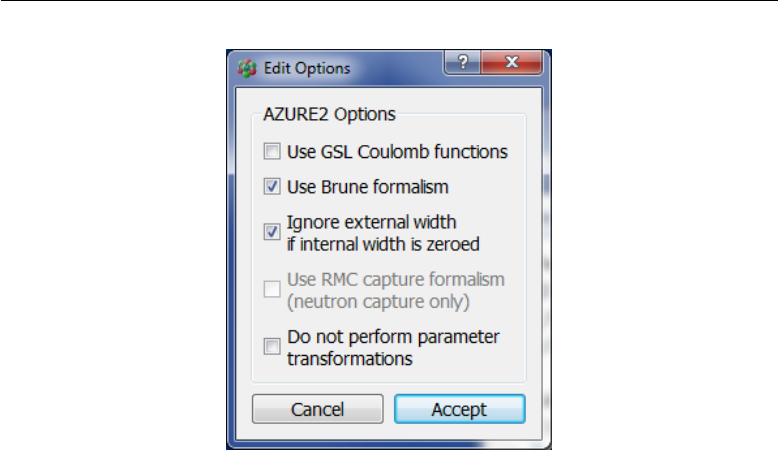This screenshot has height=450, width=778.
Task: Click the 'if internal width is zeroed' text
Action: point(383,245)
